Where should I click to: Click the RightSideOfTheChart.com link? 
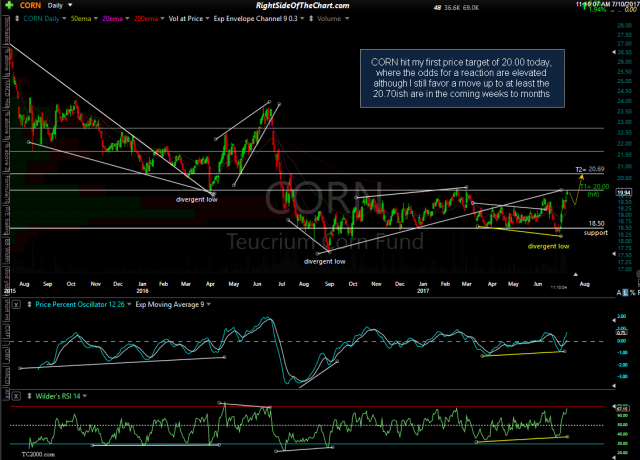[x=302, y=5]
